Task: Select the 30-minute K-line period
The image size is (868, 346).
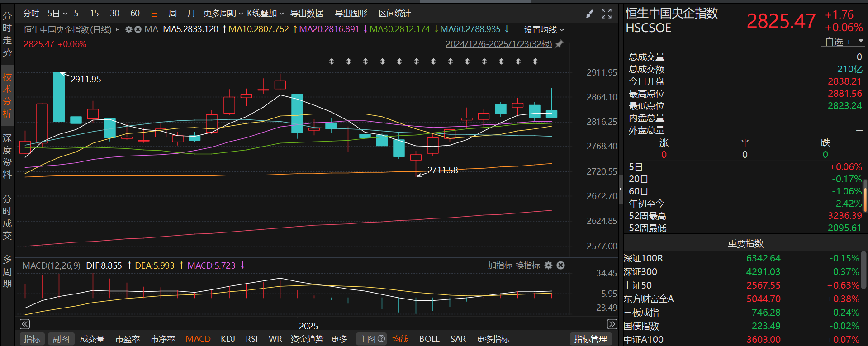Action: pos(115,14)
